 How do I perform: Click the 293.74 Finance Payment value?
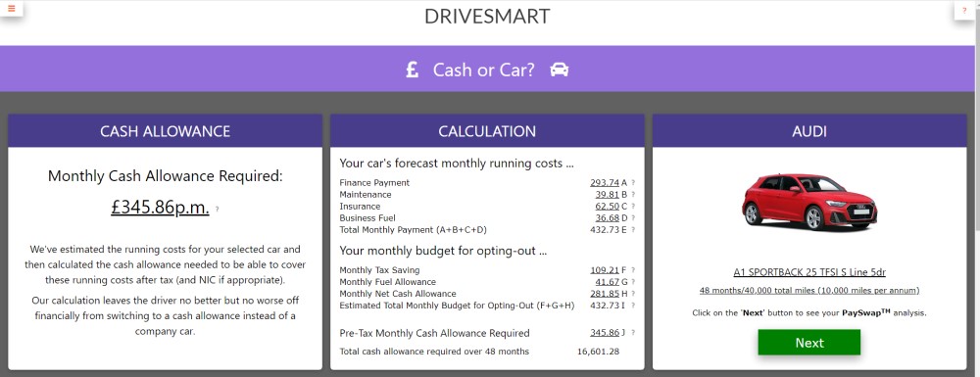tap(605, 183)
